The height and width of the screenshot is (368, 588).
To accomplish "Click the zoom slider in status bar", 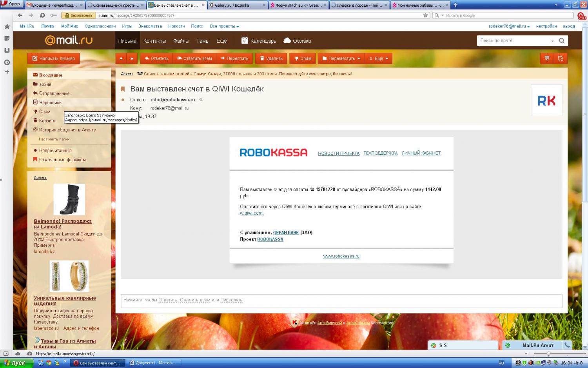I will [x=548, y=353].
